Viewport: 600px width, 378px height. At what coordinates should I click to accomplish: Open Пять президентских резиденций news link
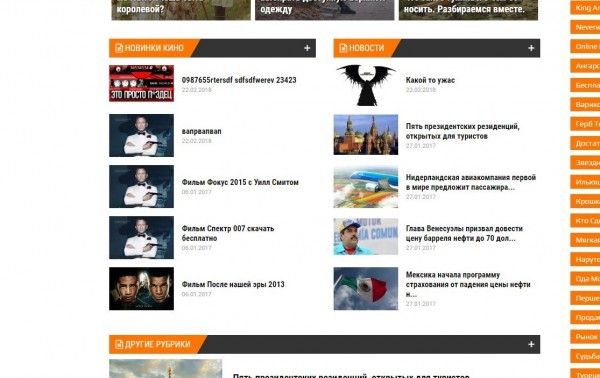[x=463, y=131]
